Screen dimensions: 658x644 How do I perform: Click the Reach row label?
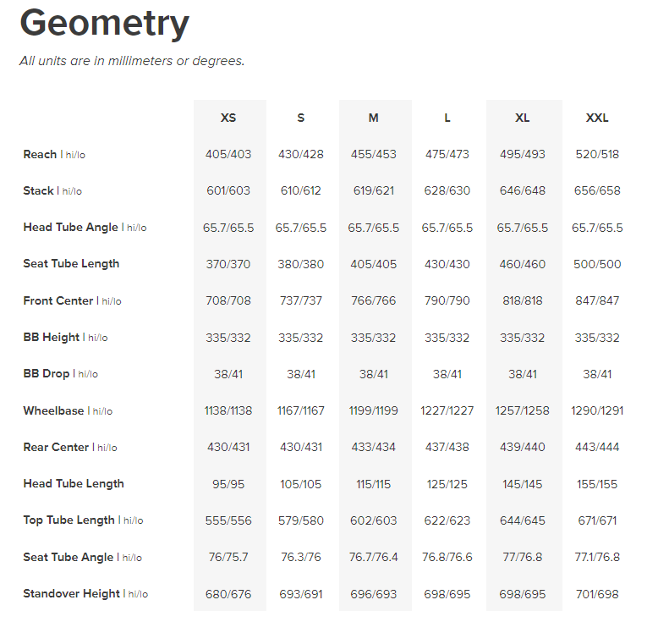click(40, 154)
